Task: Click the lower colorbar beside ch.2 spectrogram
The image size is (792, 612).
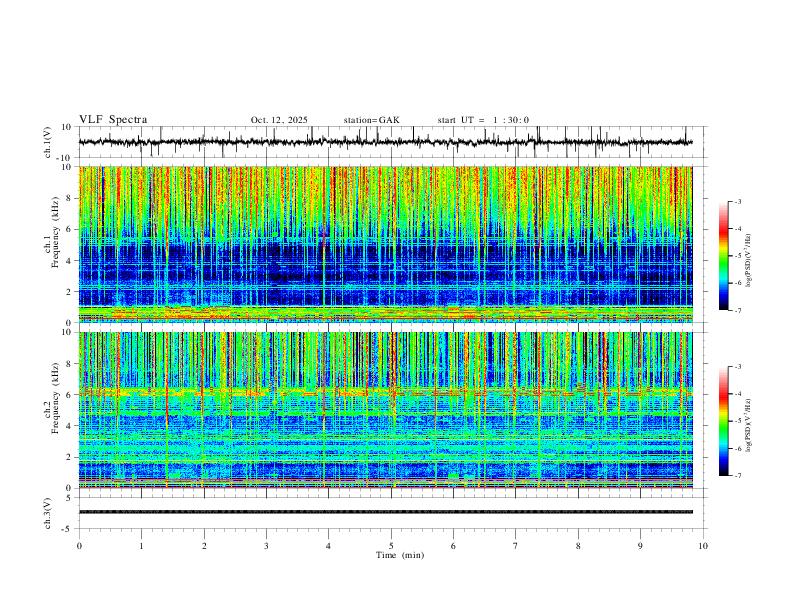Action: pos(724,421)
